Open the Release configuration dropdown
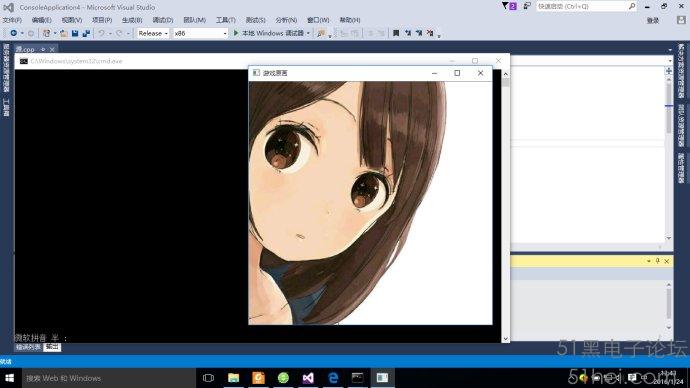The height and width of the screenshot is (388, 690). tap(153, 33)
